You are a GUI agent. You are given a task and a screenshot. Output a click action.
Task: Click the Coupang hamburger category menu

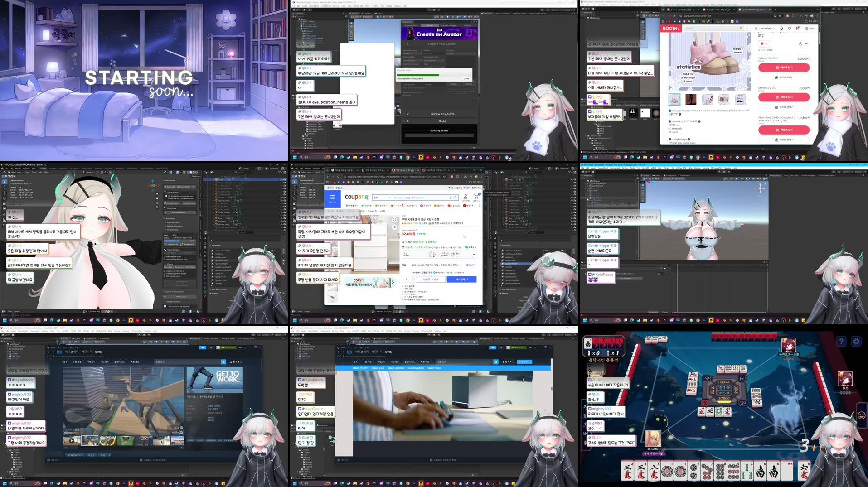(333, 197)
